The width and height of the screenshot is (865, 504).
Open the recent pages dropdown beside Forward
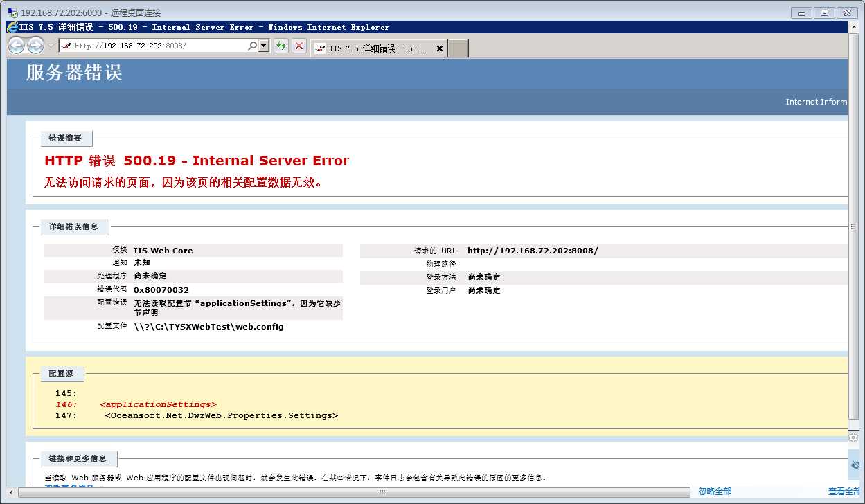coord(51,46)
